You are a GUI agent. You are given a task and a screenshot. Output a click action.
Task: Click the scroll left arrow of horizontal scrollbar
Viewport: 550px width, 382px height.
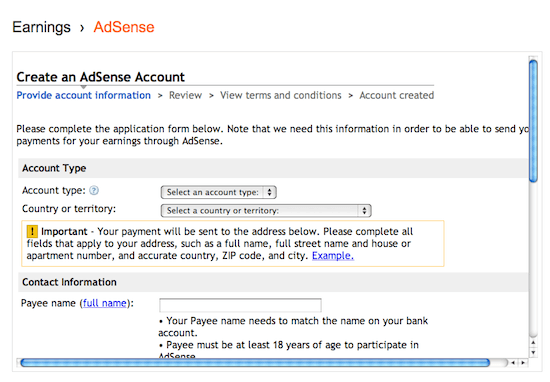(x=513, y=363)
